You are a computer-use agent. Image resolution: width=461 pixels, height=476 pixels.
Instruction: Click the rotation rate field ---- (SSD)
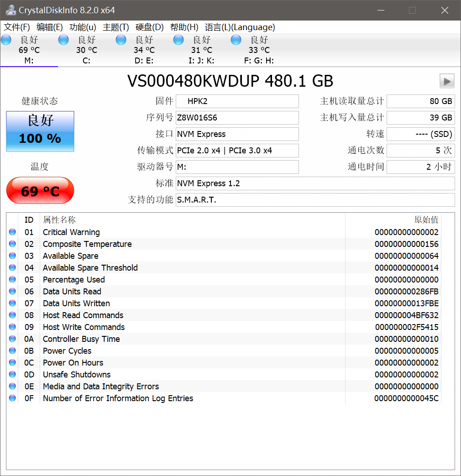click(x=421, y=134)
